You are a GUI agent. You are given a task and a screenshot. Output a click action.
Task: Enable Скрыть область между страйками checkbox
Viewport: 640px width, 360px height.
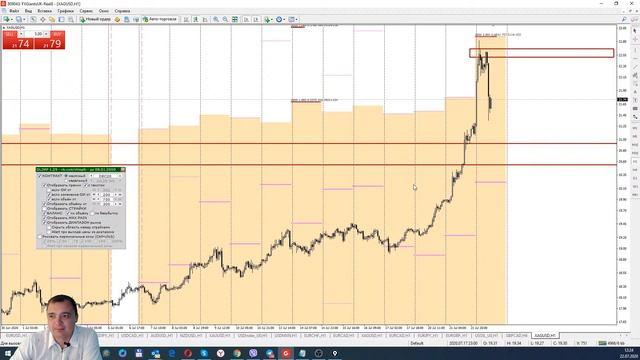pyautogui.click(x=49, y=227)
